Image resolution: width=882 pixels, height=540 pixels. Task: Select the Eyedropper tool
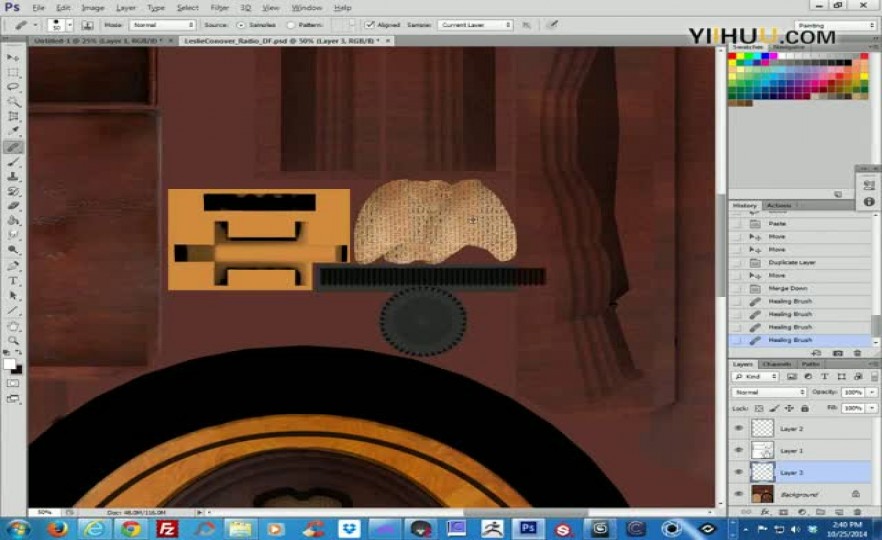coord(13,131)
